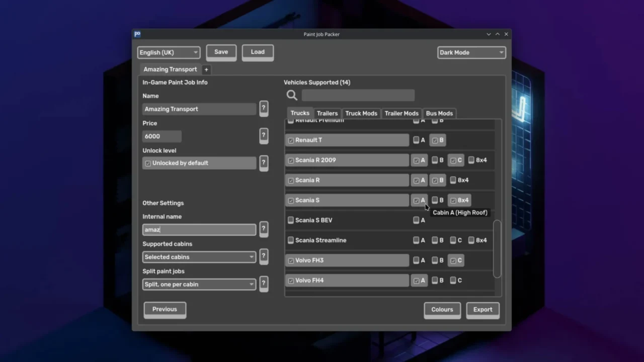Click the Price field showing 6000
644x362 pixels.
click(x=162, y=136)
